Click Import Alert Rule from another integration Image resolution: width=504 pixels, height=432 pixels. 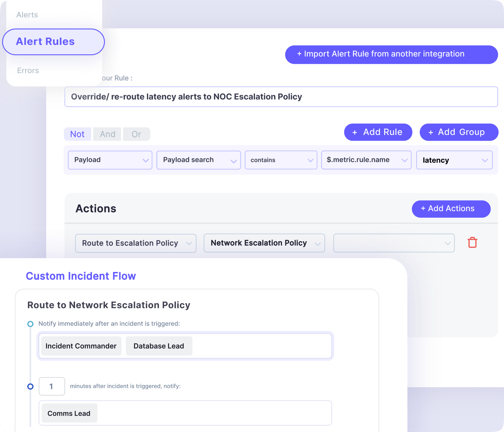pos(391,54)
